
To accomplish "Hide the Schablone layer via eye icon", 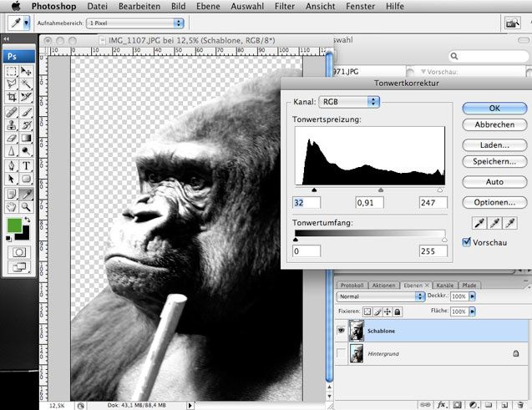I will (x=339, y=330).
